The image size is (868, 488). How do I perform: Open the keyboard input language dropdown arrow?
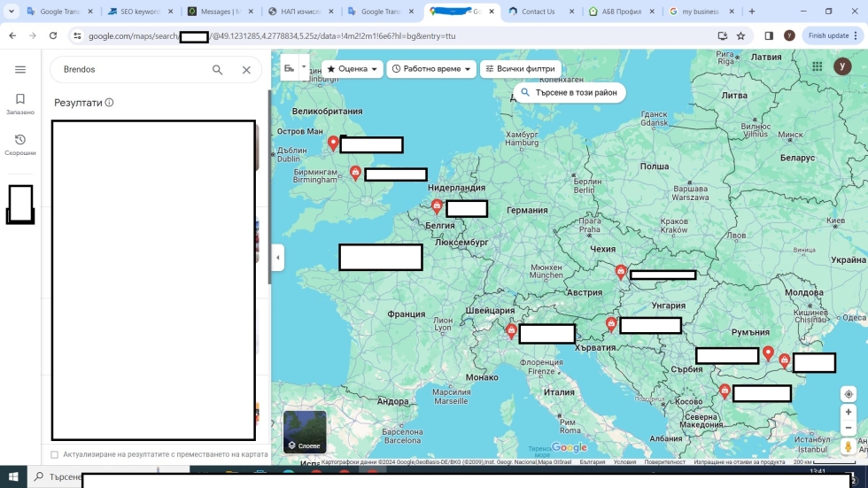click(304, 67)
